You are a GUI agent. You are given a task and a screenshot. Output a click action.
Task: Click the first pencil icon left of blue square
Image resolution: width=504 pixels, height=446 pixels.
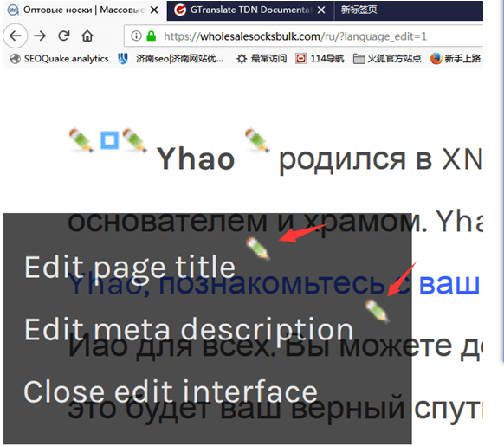(x=81, y=140)
